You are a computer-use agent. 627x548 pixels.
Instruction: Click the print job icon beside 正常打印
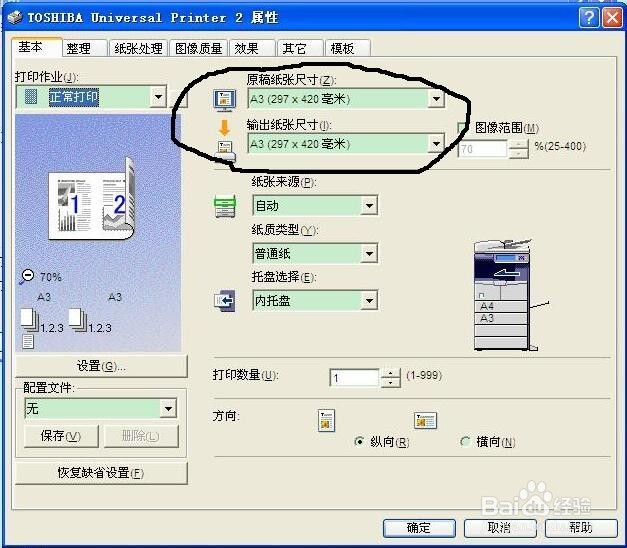pos(31,97)
